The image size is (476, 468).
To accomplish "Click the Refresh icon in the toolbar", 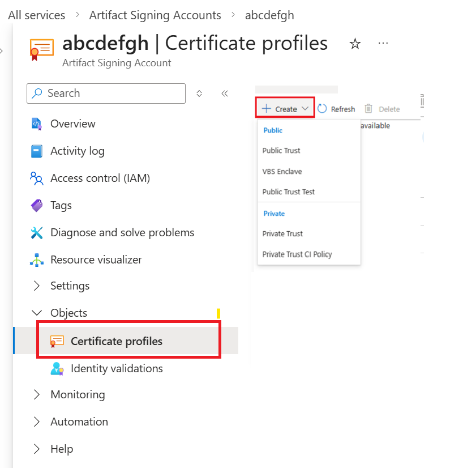I will [x=321, y=109].
